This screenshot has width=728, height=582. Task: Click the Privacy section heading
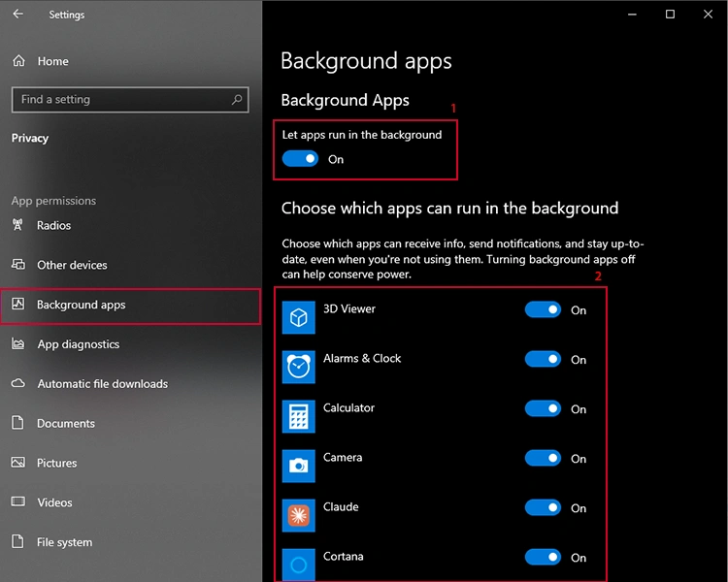(x=30, y=138)
